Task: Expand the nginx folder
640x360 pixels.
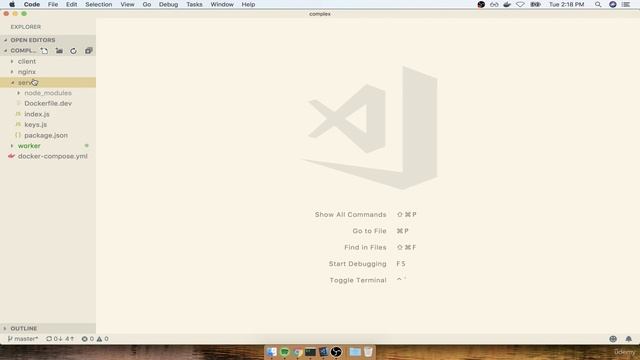Action: coord(27,72)
